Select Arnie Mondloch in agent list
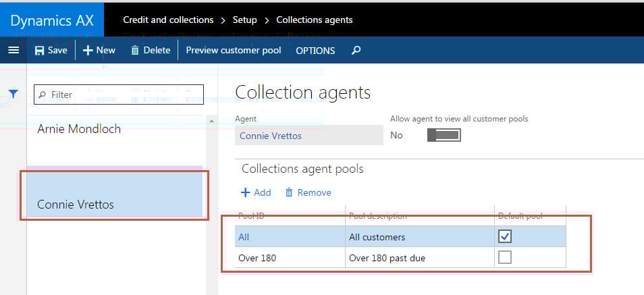The width and height of the screenshot is (644, 295). 79,129
